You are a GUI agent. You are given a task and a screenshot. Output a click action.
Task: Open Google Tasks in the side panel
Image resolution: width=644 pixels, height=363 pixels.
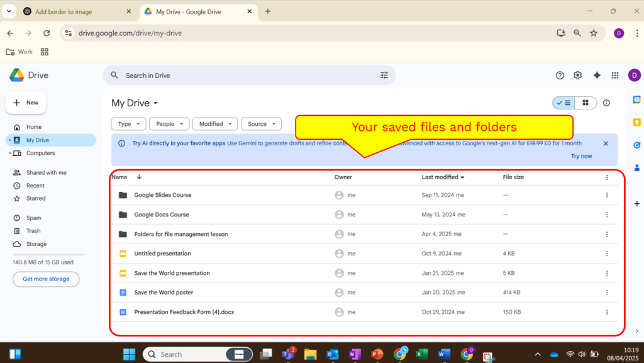(636, 145)
